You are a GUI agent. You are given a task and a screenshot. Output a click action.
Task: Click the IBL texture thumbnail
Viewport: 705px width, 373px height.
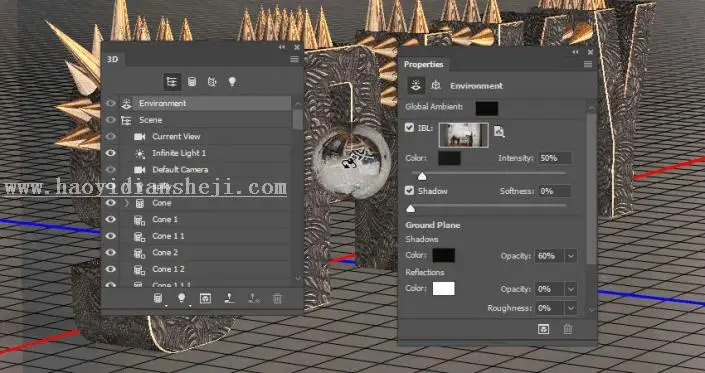[x=464, y=135]
